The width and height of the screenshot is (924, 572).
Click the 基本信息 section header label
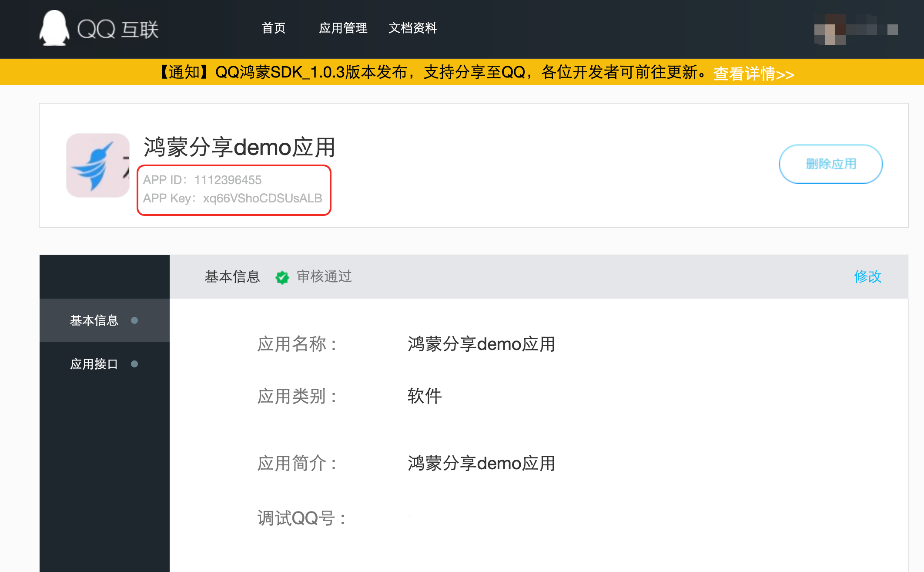232,276
